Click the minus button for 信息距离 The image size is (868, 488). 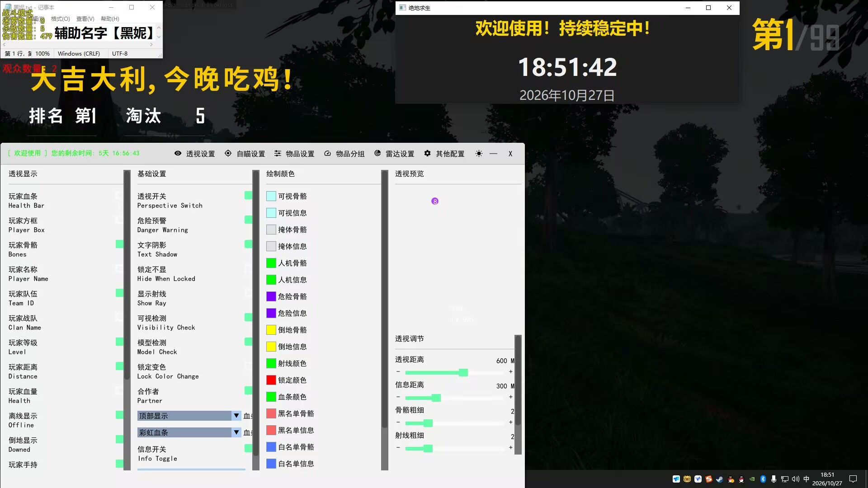[x=398, y=397]
